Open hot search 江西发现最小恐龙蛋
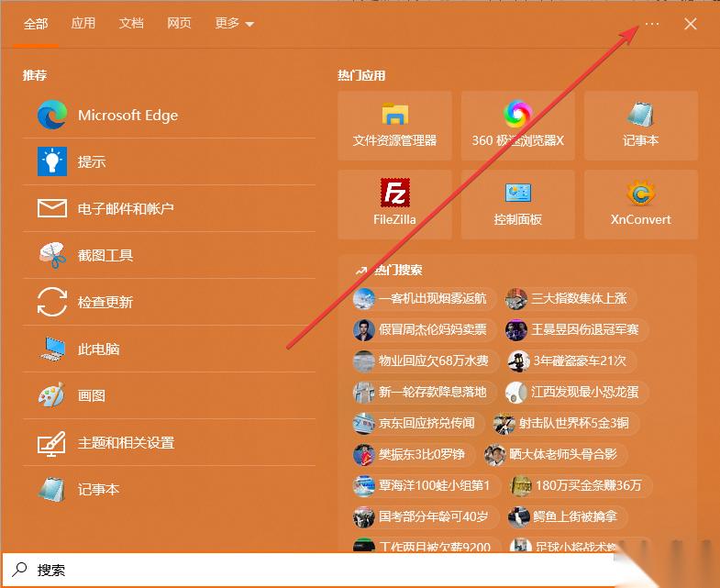This screenshot has width=720, height=588. coord(576,393)
